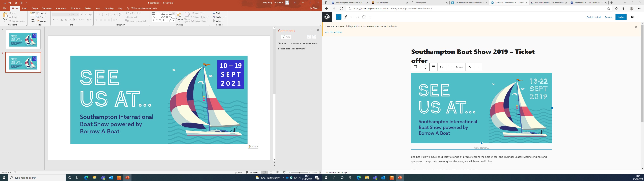This screenshot has height=181, width=644.
Task: Select the 5-point star shape in shapes gallery
Action: pos(170,20)
